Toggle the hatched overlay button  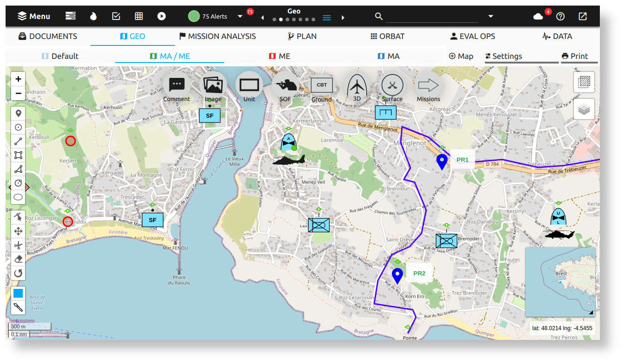pos(584,83)
